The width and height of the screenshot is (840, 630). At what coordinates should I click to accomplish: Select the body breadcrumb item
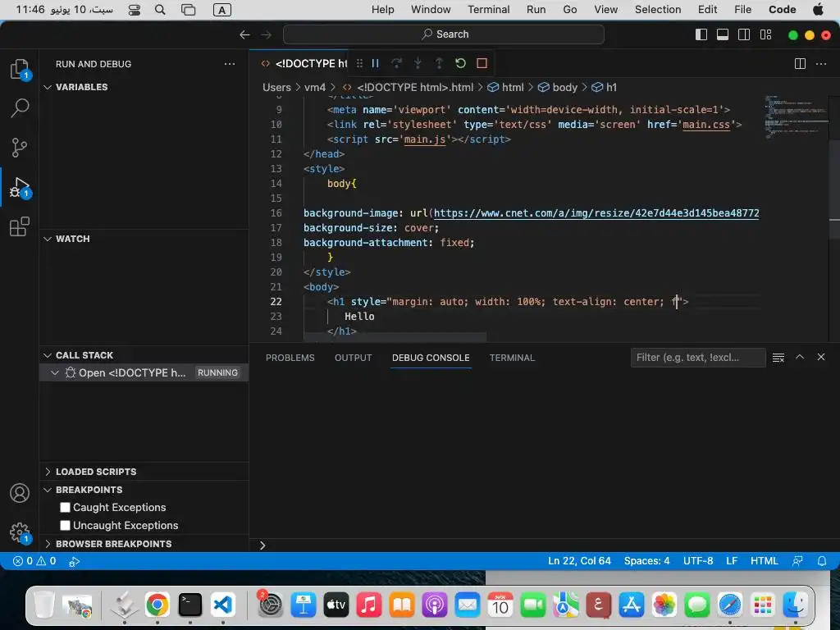coord(558,87)
